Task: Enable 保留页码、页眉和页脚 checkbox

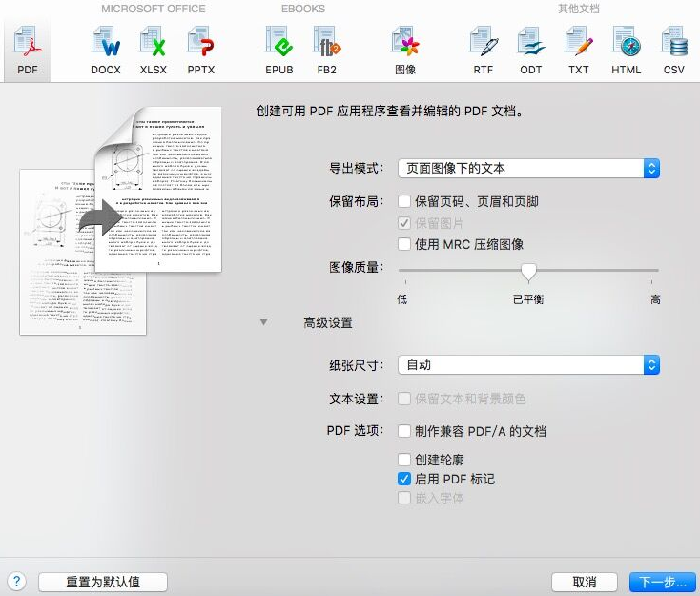Action: pyautogui.click(x=404, y=201)
